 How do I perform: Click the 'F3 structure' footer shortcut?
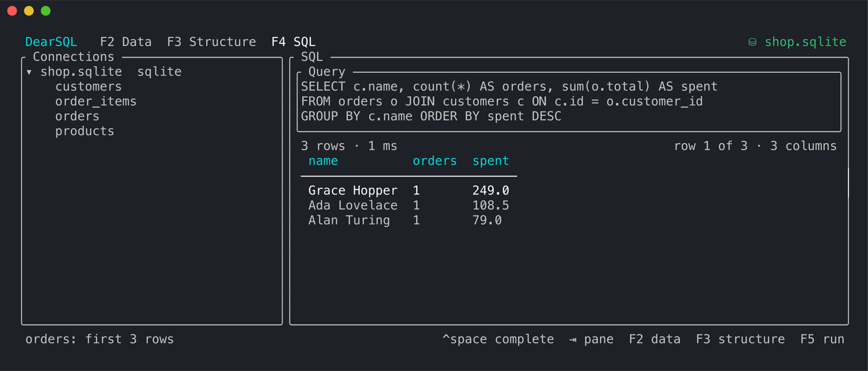coord(741,339)
